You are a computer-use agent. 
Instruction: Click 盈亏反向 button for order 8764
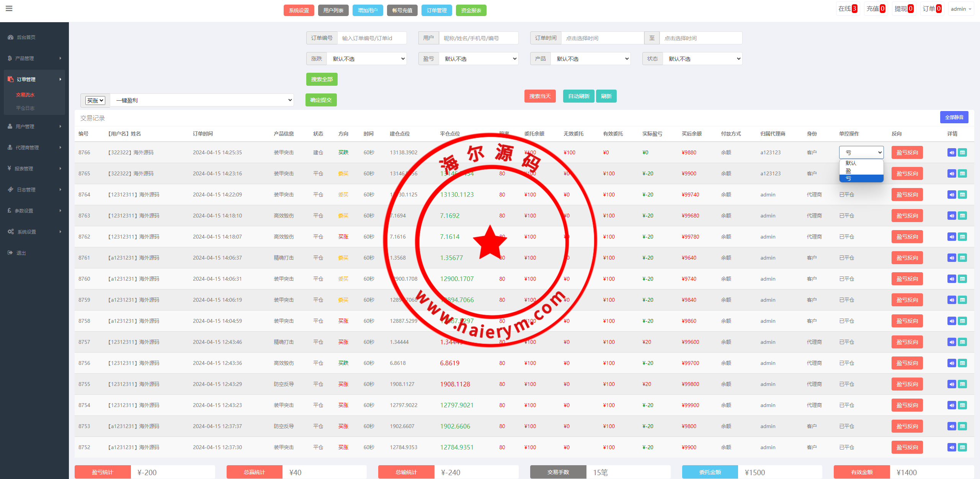point(907,195)
